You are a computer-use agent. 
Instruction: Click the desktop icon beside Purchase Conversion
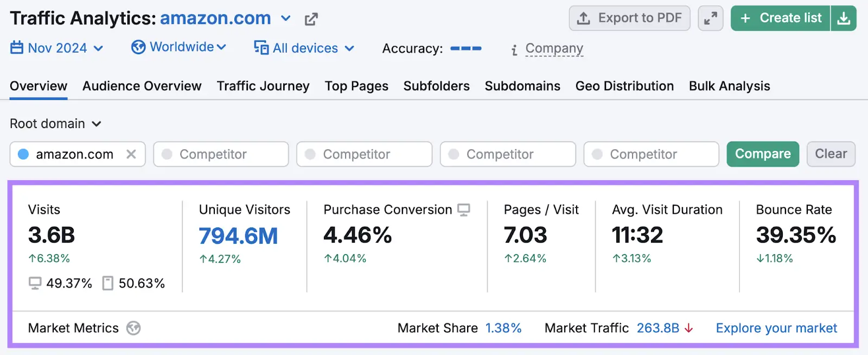click(x=464, y=210)
